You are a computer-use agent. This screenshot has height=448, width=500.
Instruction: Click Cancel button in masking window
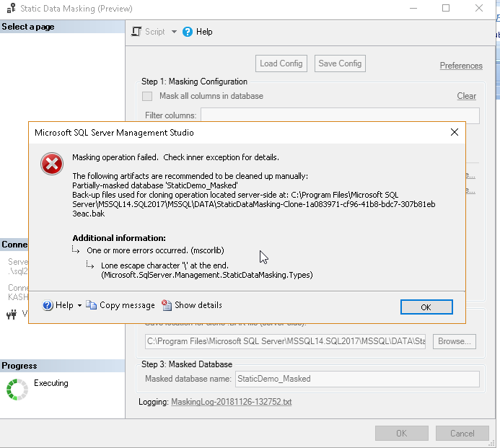462,434
